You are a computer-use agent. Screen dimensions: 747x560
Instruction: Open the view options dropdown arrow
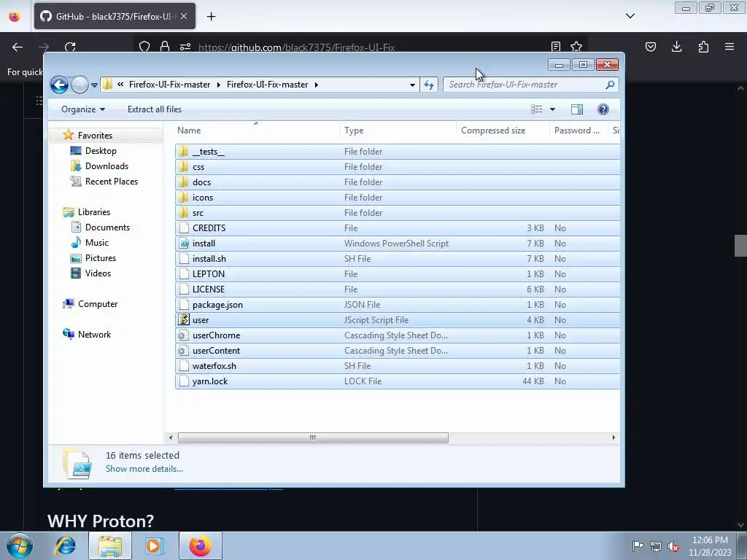point(553,109)
